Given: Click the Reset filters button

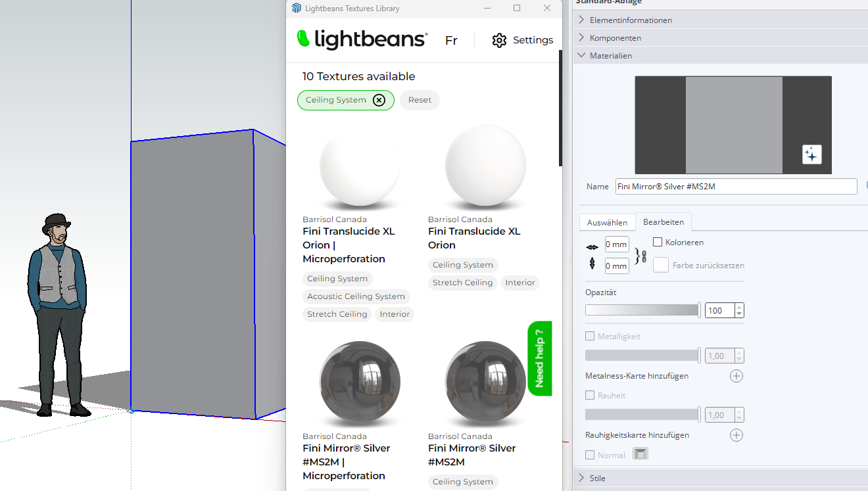Looking at the screenshot, I should (x=420, y=100).
